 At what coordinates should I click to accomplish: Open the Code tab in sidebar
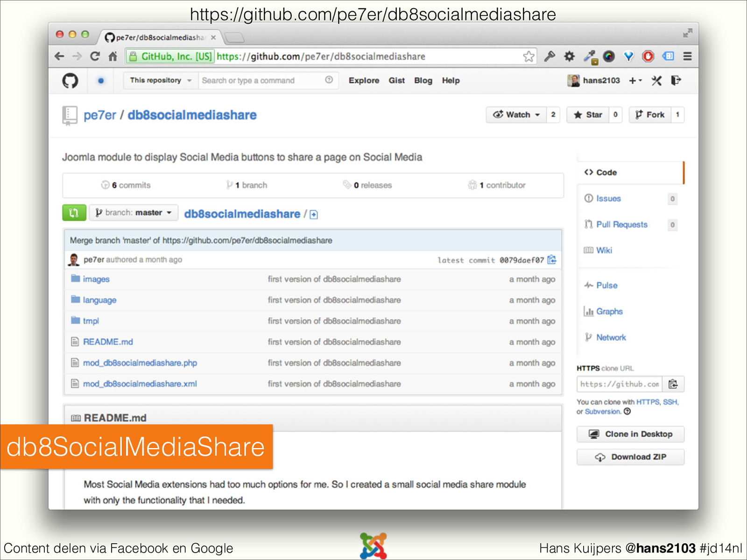click(630, 173)
